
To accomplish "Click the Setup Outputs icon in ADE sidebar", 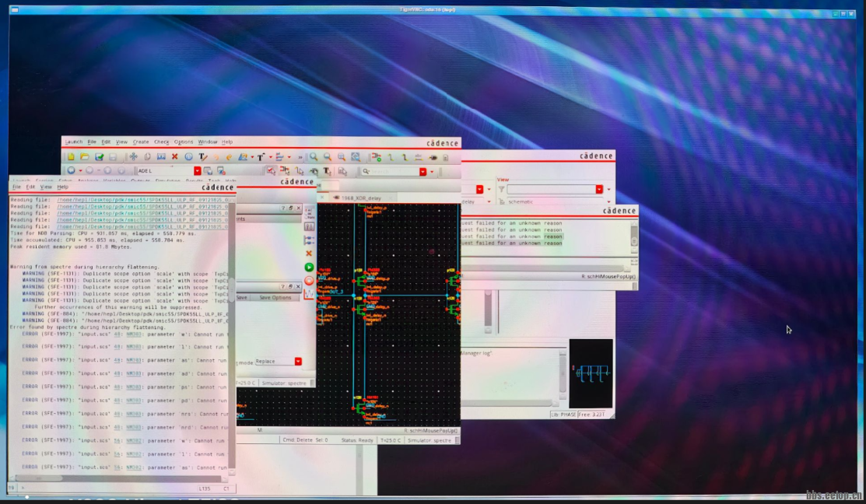I will click(x=309, y=240).
